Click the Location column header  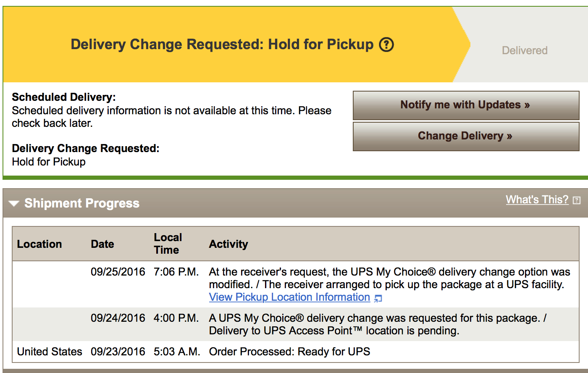point(39,244)
